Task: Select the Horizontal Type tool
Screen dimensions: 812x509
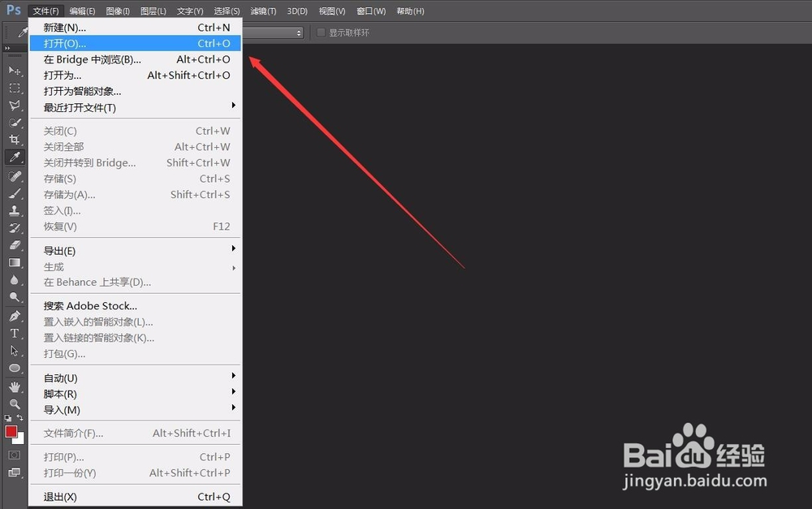Action: (x=15, y=334)
